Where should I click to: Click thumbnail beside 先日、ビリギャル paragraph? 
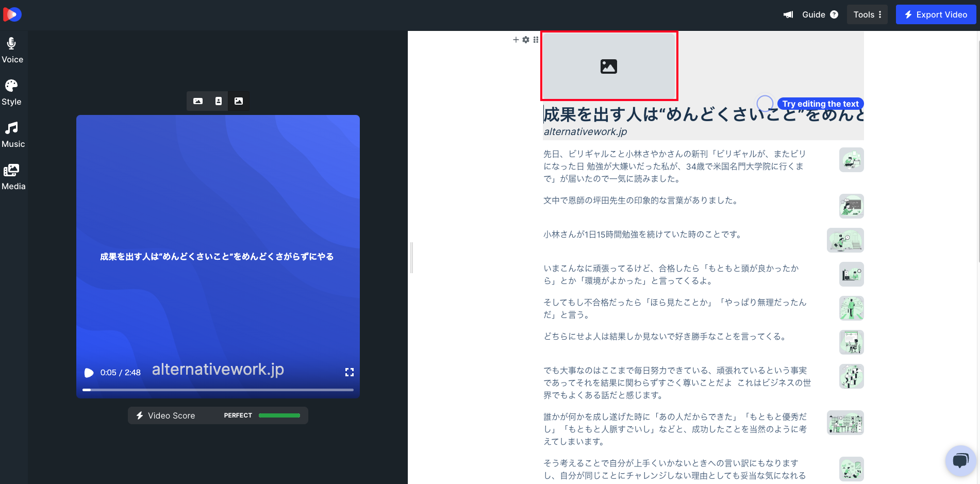tap(851, 160)
